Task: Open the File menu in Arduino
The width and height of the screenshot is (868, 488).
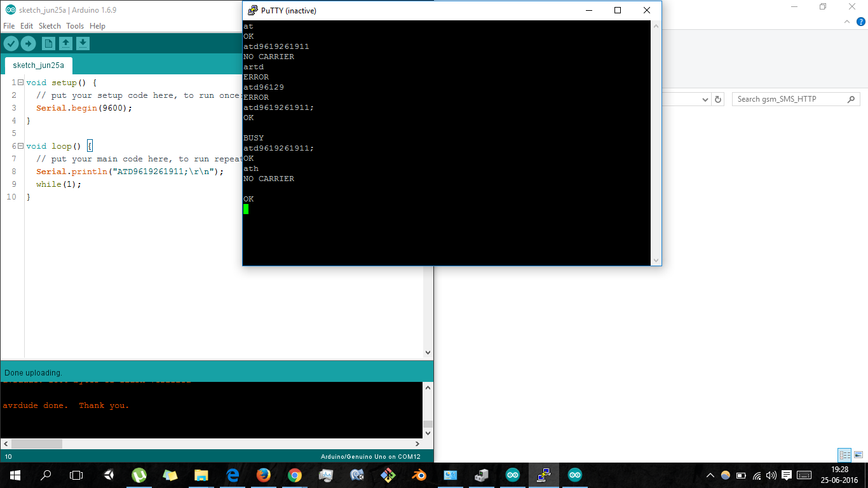Action: click(x=9, y=26)
